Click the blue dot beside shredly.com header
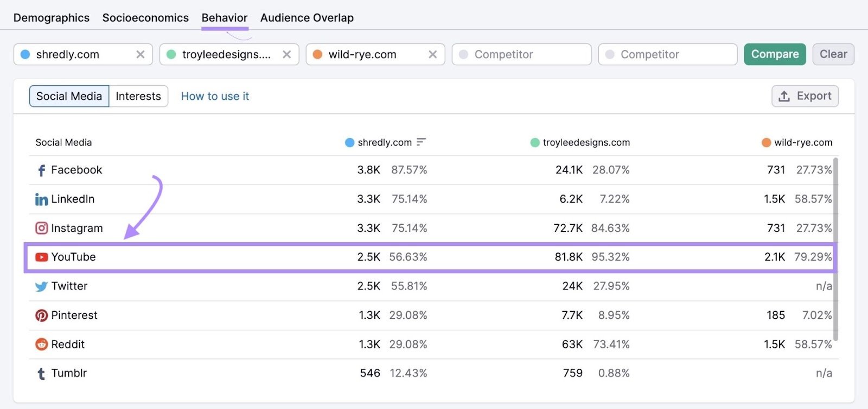This screenshot has width=868, height=409. pos(350,142)
